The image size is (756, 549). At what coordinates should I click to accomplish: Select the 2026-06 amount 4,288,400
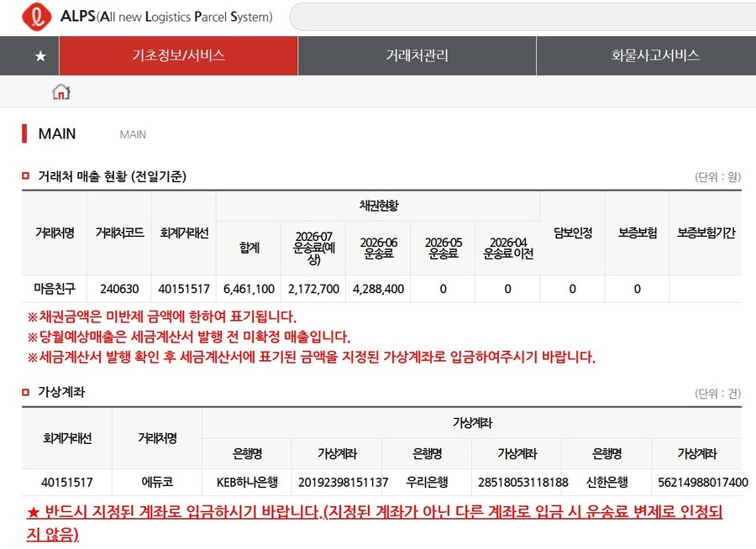pos(379,289)
